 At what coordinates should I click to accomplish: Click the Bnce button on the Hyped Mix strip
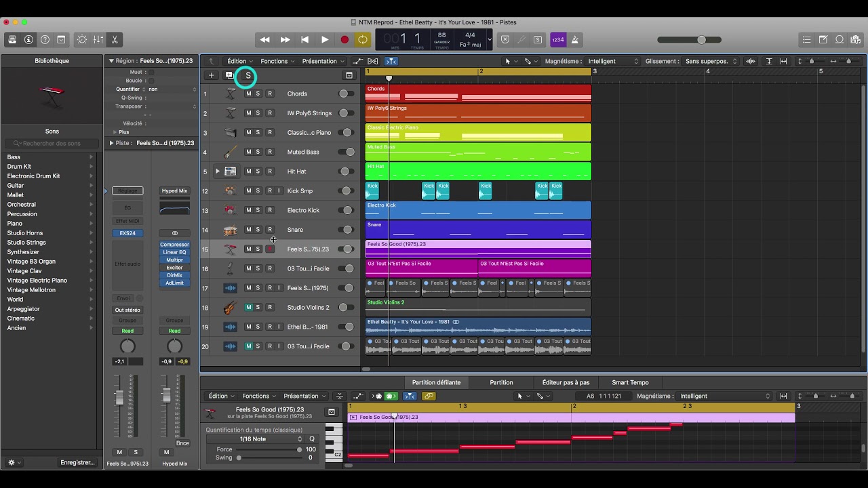click(x=182, y=443)
